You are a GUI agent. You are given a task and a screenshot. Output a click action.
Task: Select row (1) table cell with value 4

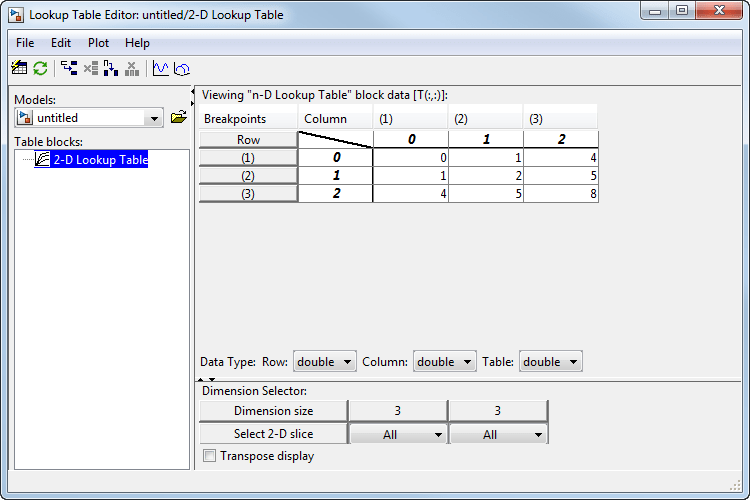pos(561,158)
